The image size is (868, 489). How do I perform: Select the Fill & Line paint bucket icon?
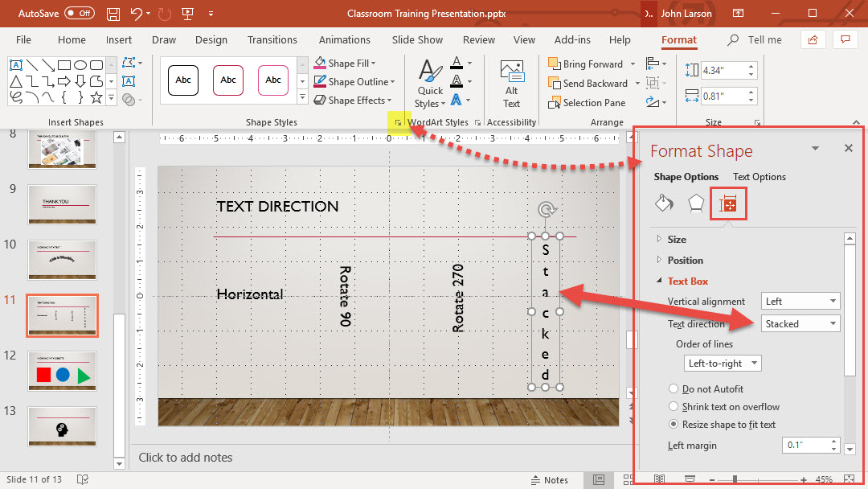click(664, 203)
